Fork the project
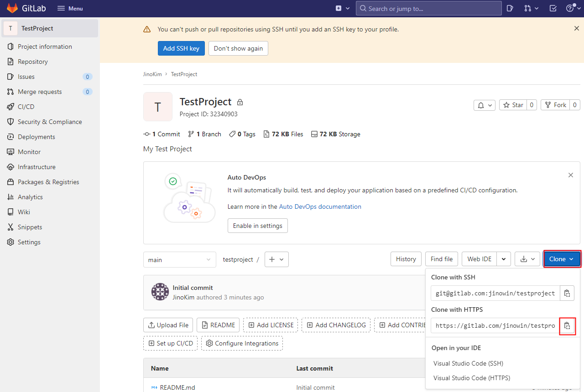584x392 pixels. (x=555, y=105)
